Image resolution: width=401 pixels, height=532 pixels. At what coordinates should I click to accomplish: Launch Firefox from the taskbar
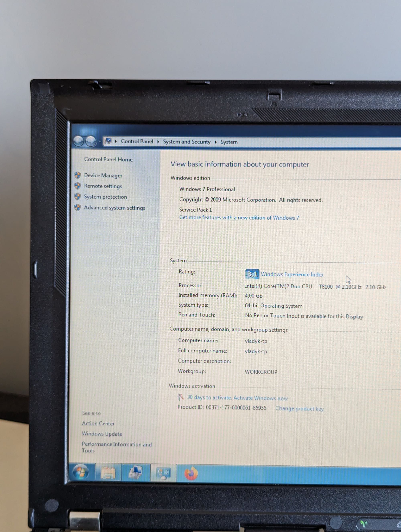[191, 473]
